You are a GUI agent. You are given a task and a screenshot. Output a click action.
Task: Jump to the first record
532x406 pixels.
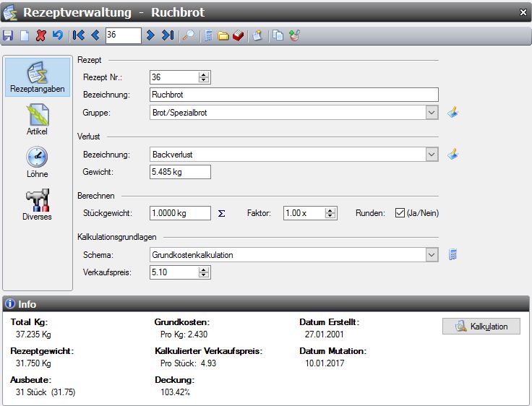pos(80,35)
